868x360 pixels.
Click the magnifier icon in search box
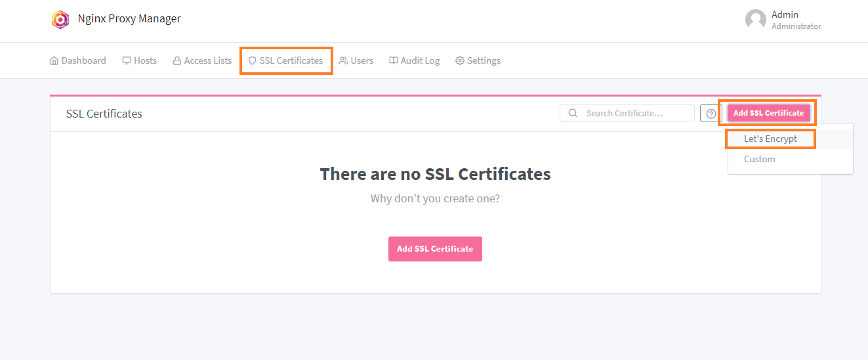coord(573,113)
